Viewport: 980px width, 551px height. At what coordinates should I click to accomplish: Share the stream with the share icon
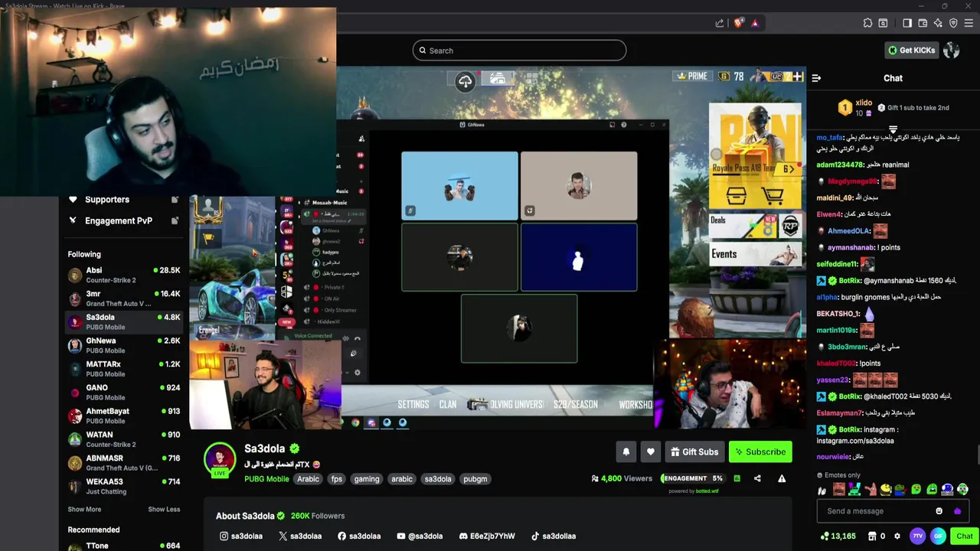pyautogui.click(x=757, y=478)
